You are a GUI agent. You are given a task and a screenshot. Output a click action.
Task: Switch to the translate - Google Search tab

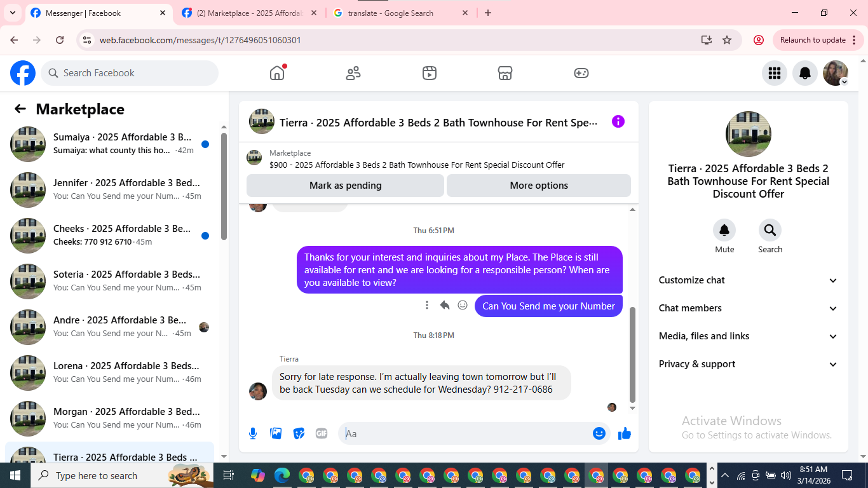click(x=401, y=13)
